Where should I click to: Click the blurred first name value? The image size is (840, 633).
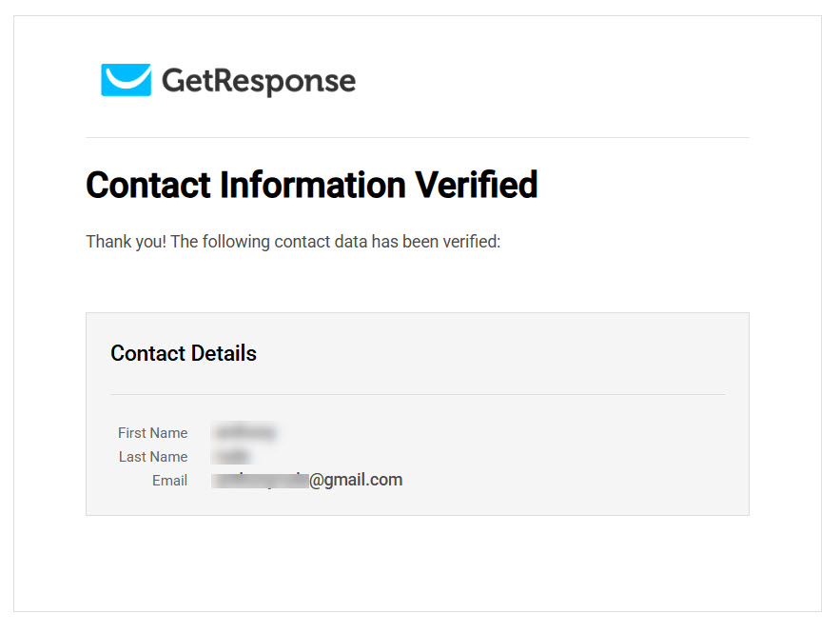(244, 431)
